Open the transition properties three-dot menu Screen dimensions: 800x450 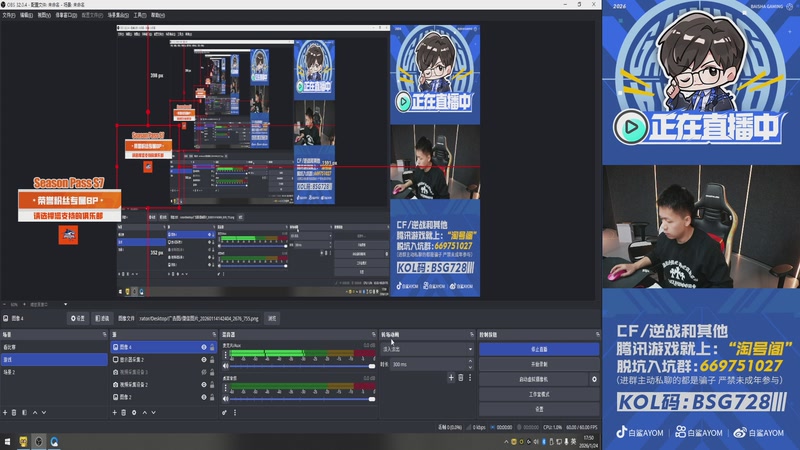470,378
